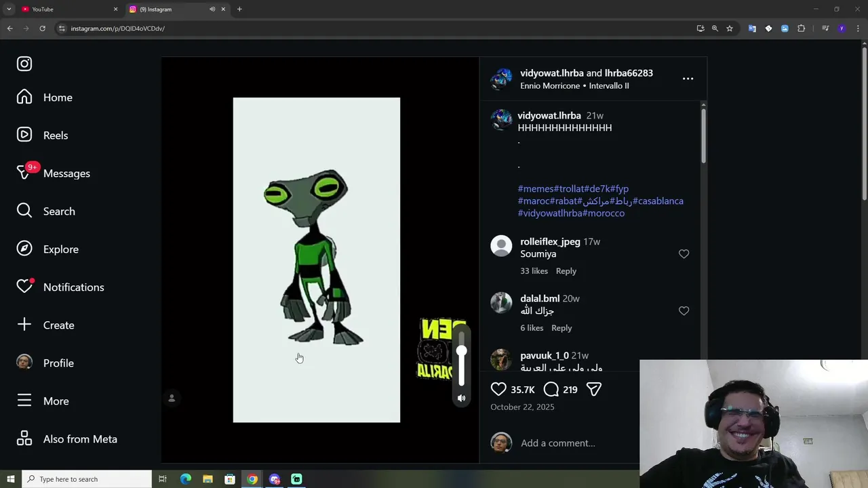
Task: Open vidyowat.lhrba profile from header
Action: (x=551, y=73)
